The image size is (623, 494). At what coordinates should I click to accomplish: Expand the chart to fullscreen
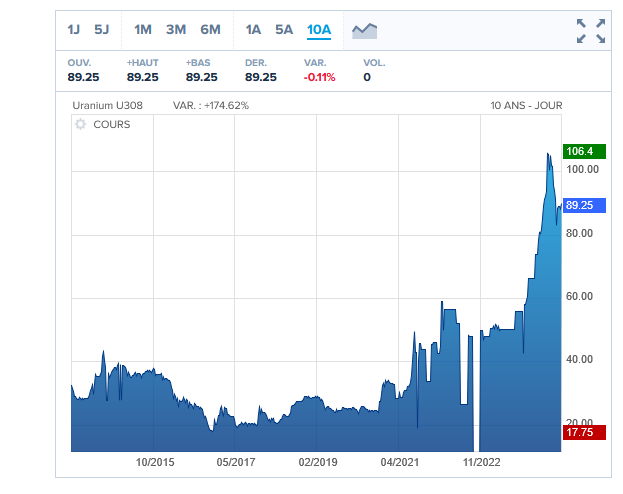pyautogui.click(x=591, y=31)
